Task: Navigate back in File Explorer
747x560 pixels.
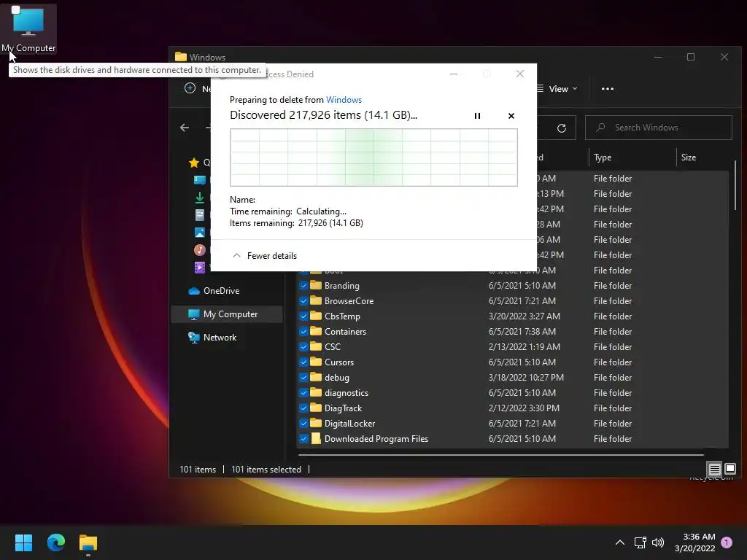Action: [x=185, y=127]
